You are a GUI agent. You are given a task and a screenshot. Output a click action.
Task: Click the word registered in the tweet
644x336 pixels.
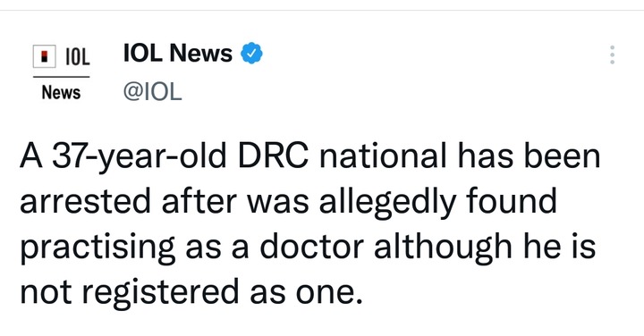[x=161, y=293]
